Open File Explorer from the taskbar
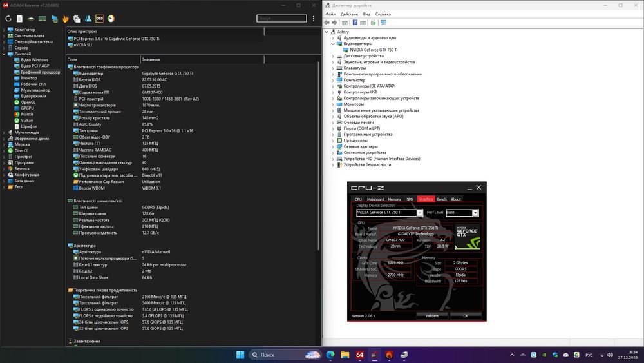Viewport: 644px width, 363px height. click(345, 355)
